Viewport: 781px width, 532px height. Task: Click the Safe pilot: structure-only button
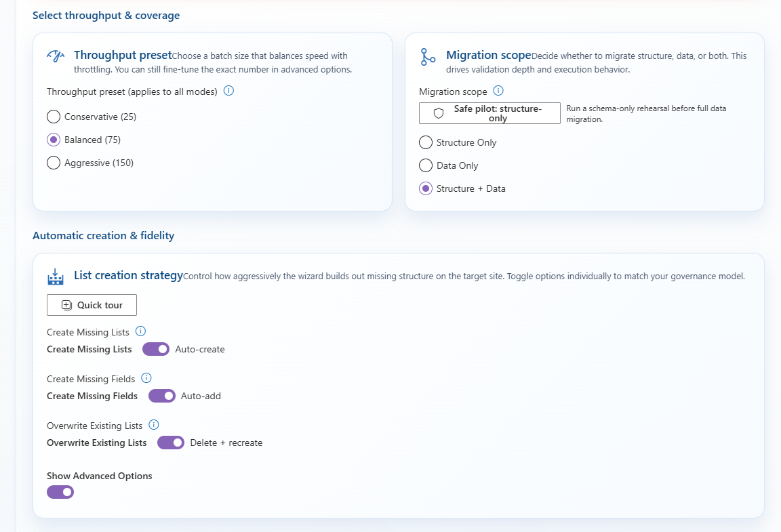[489, 112]
